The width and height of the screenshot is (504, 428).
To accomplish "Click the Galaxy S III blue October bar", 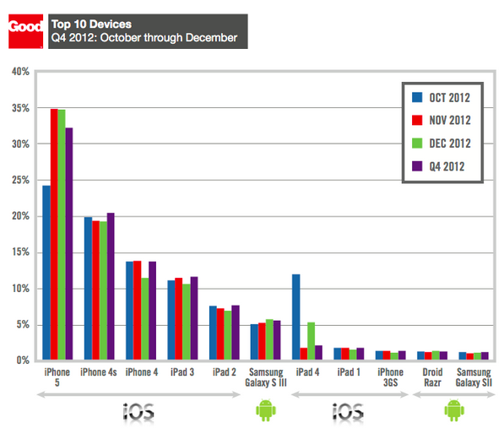I will pos(254,342).
